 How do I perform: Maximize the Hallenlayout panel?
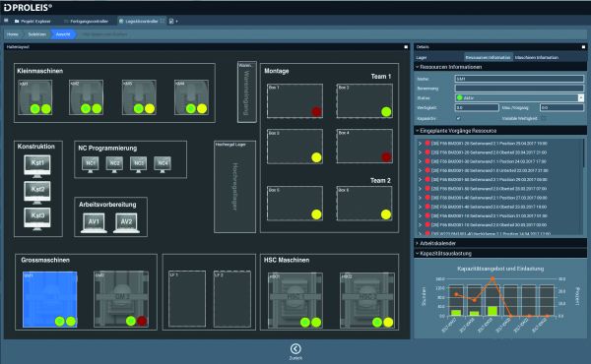[406, 47]
